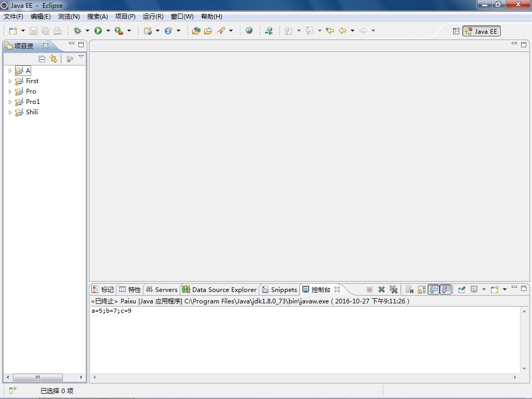Expand the A project node

[10, 71]
